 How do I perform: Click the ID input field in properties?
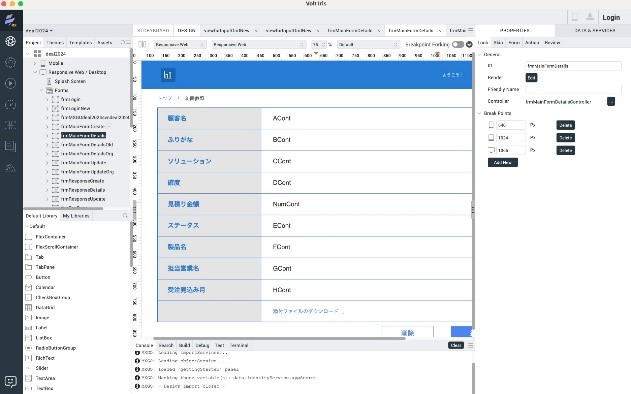573,66
